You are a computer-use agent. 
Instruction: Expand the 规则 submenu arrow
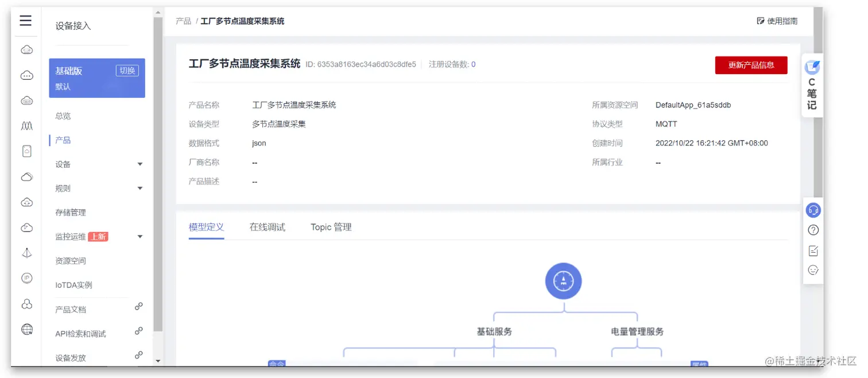click(140, 188)
